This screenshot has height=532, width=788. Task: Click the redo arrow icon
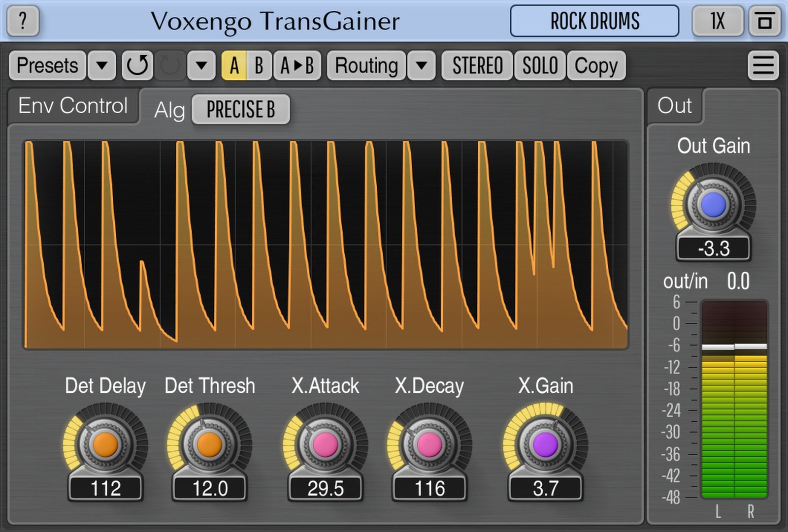[x=169, y=65]
